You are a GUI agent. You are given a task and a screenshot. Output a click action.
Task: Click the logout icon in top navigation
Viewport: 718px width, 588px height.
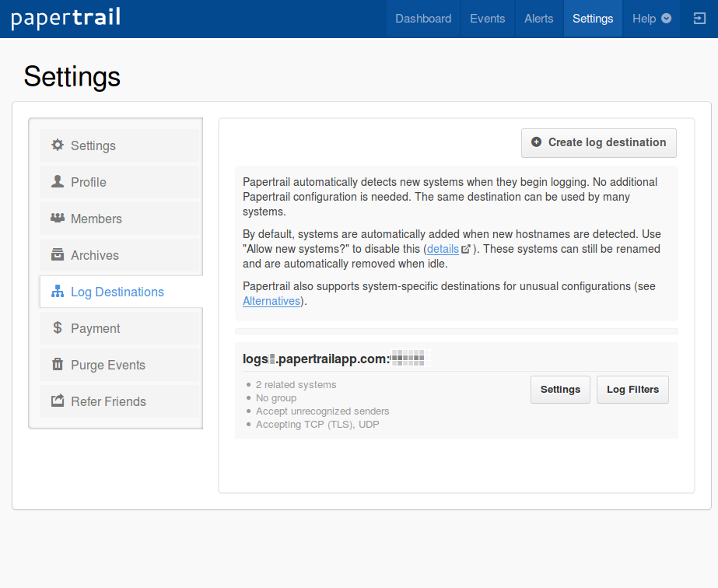pos(699,19)
